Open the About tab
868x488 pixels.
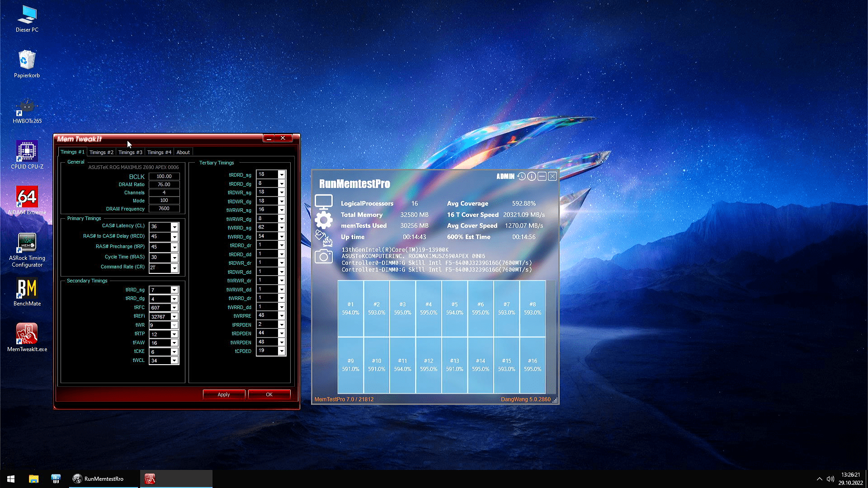183,152
